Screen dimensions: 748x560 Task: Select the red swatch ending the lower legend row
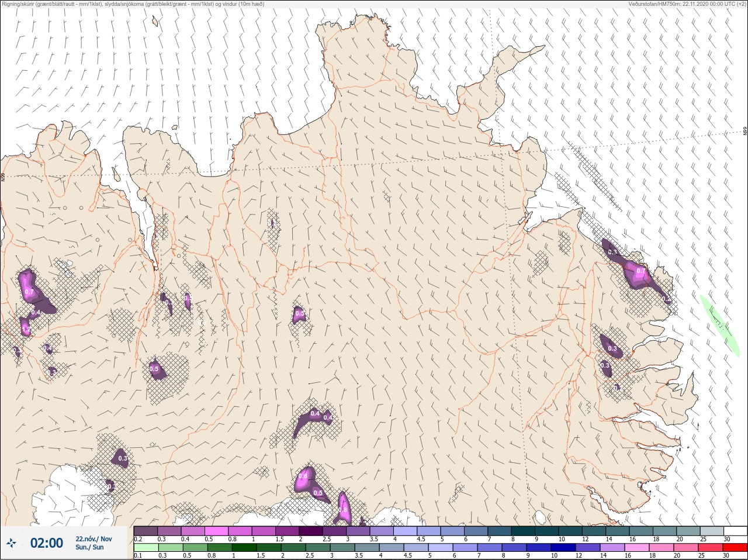click(736, 548)
